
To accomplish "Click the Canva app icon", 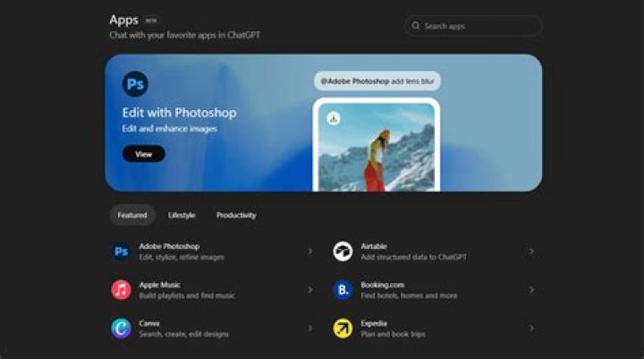I will [121, 329].
